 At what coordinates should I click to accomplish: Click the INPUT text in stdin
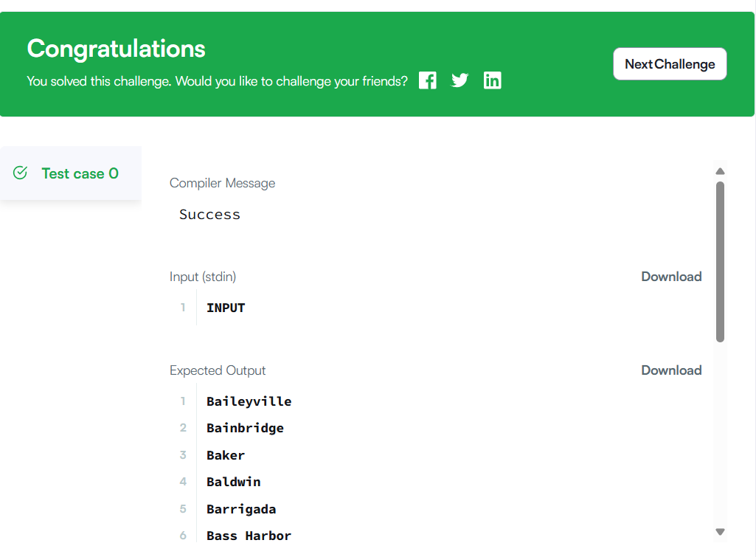coord(226,308)
